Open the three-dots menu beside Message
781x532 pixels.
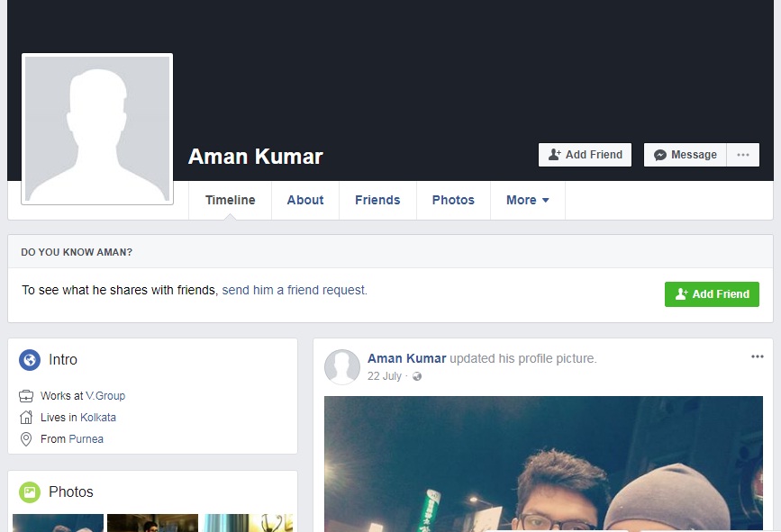[x=742, y=155]
